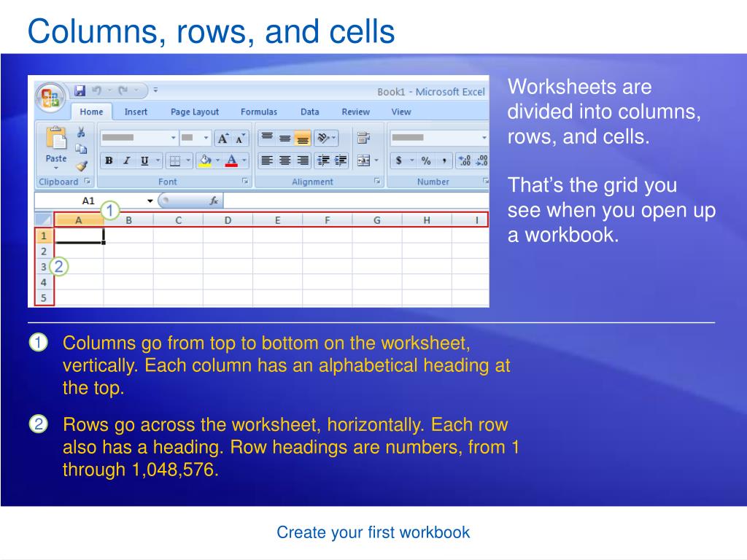Open the font name dropdown

click(x=174, y=138)
